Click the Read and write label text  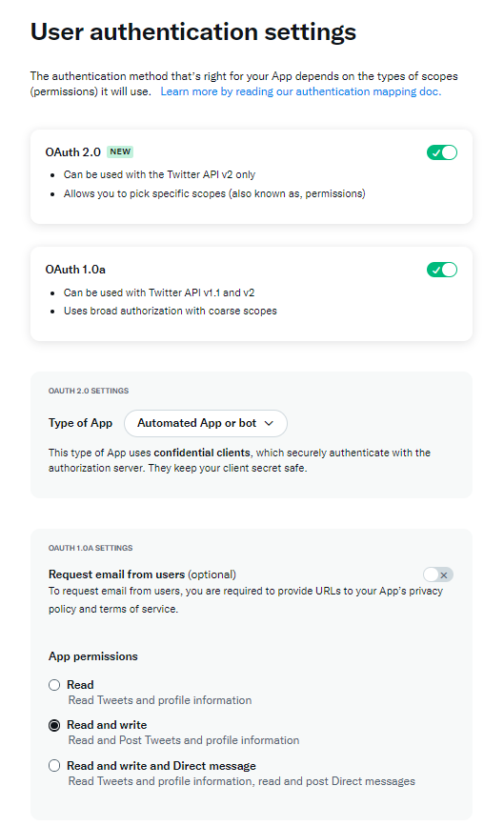pos(107,725)
